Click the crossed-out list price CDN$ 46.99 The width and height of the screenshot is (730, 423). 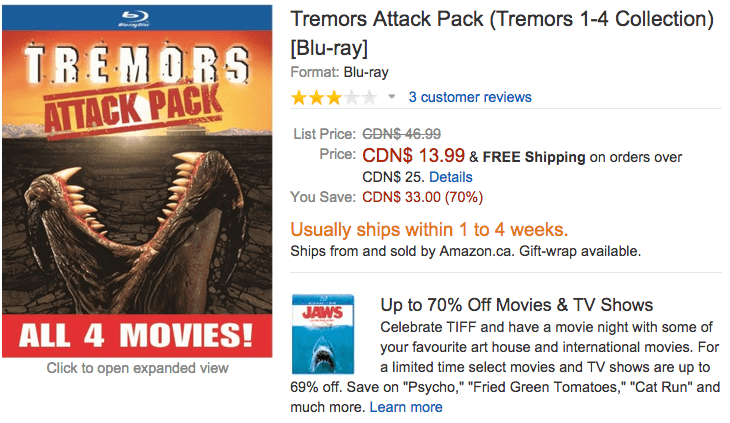click(401, 134)
